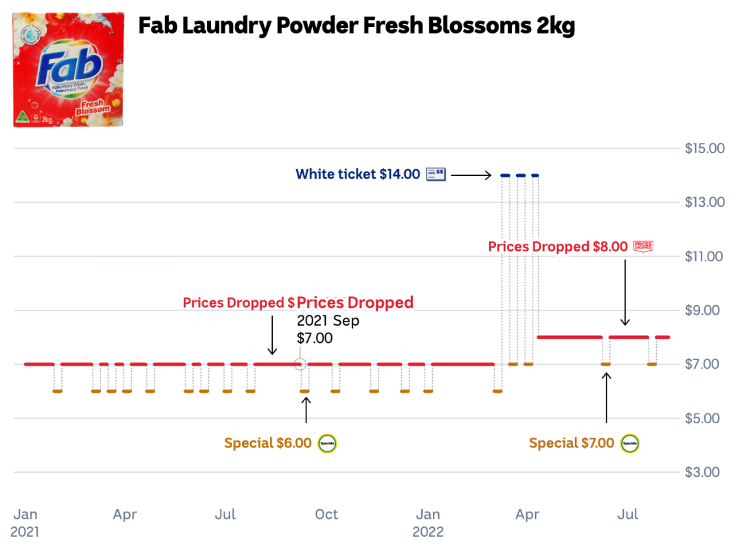This screenshot has height=560, width=742.
Task: Click the Specials badge beside Special $6.00
Action: coord(328,443)
